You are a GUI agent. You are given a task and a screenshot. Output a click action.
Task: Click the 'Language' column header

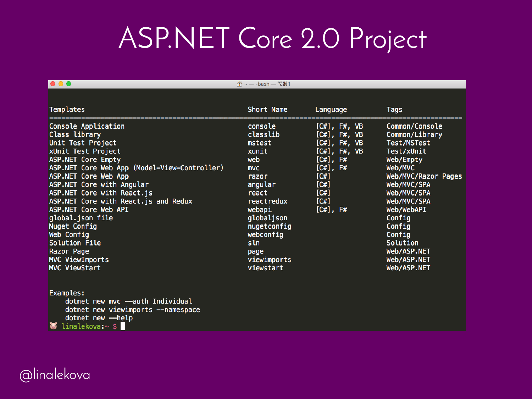pos(331,110)
